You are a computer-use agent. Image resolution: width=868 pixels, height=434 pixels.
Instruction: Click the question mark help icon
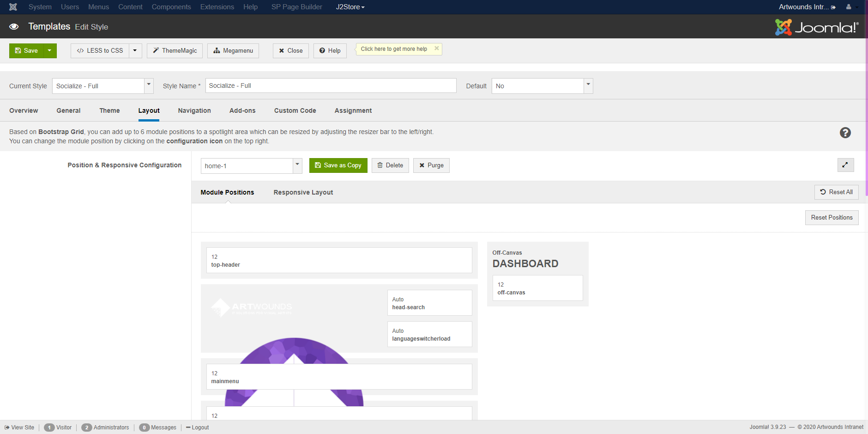pos(845,133)
